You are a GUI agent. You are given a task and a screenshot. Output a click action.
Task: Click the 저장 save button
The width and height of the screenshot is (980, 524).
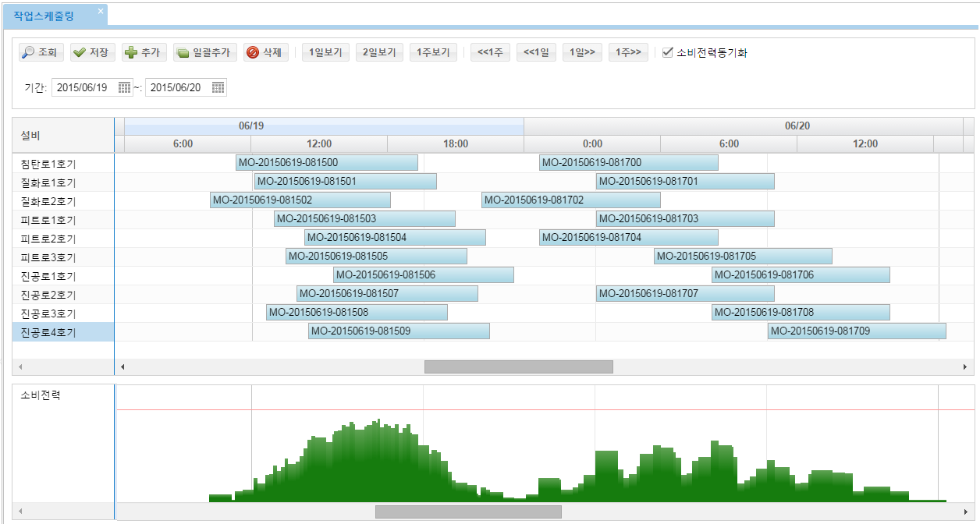click(x=92, y=52)
